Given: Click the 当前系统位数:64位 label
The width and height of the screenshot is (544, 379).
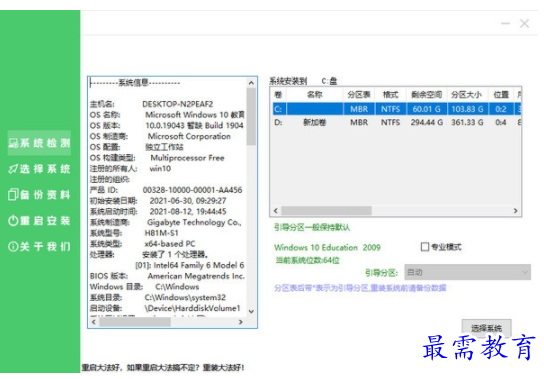Looking at the screenshot, I should tap(307, 260).
